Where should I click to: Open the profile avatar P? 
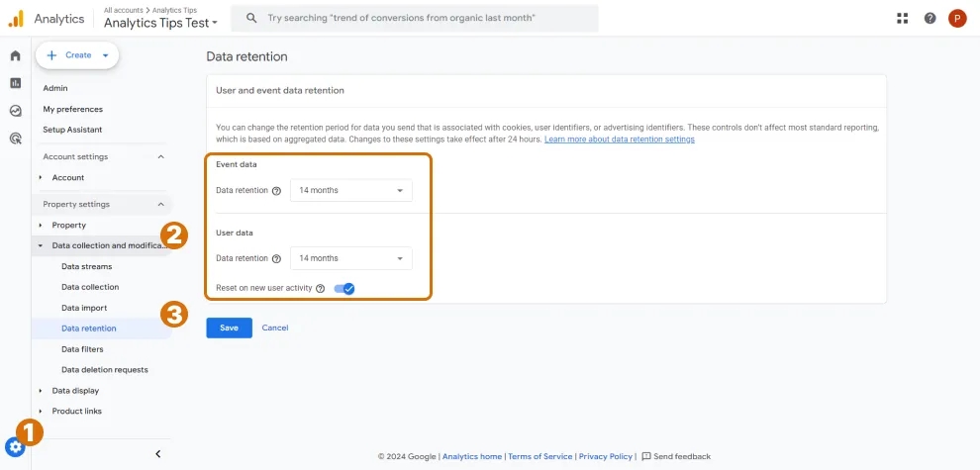(957, 18)
